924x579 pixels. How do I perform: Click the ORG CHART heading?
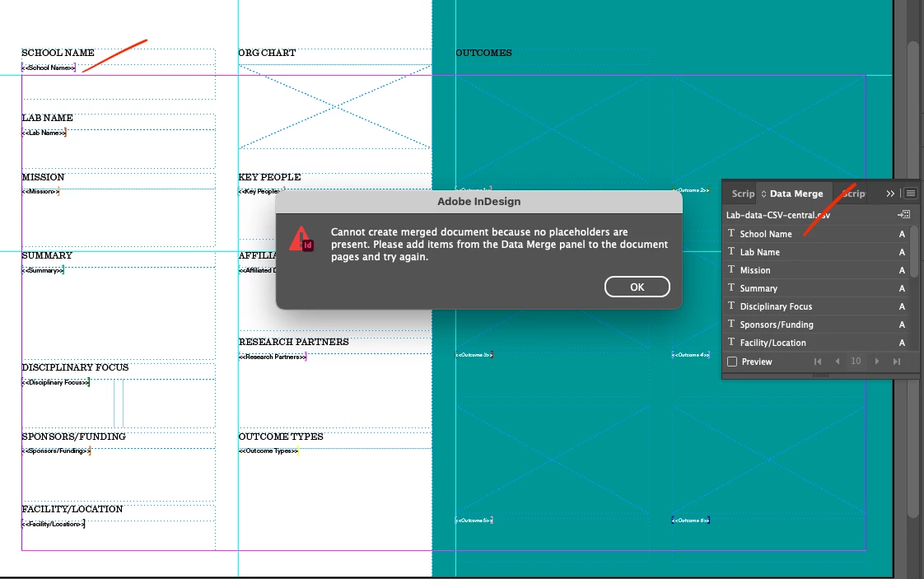pyautogui.click(x=267, y=53)
